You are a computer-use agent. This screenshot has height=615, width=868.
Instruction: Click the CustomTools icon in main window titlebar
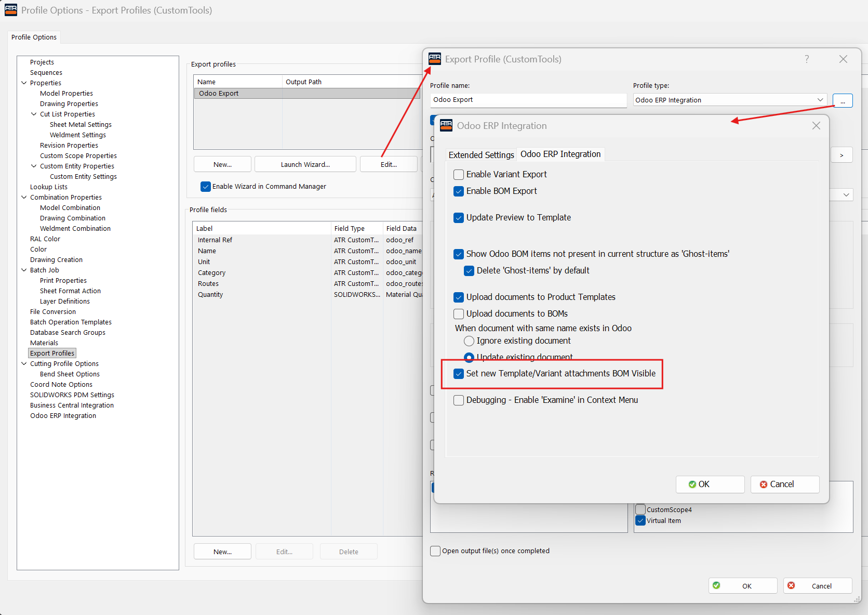[10, 9]
